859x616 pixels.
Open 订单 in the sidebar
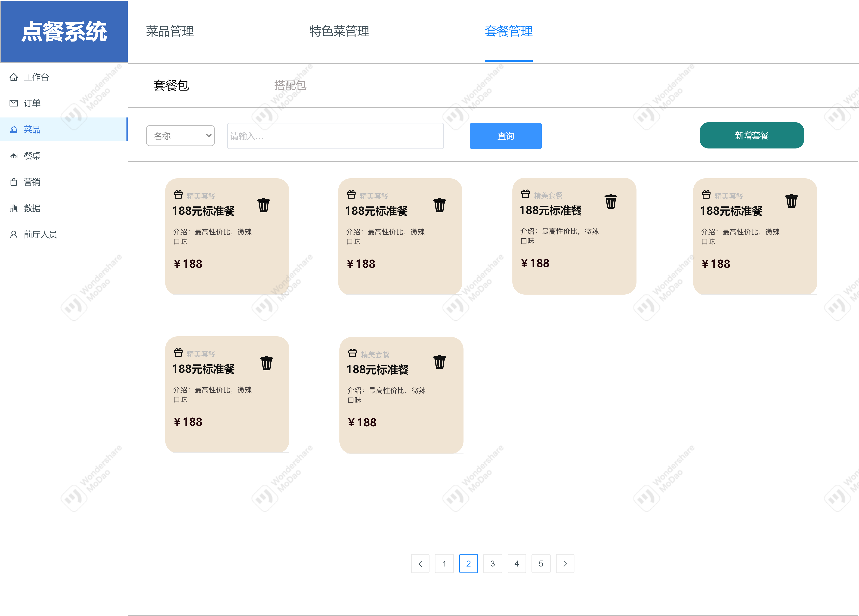coord(64,103)
